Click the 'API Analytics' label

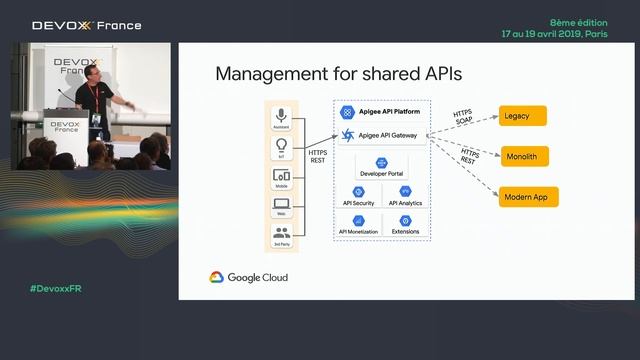[x=405, y=203]
